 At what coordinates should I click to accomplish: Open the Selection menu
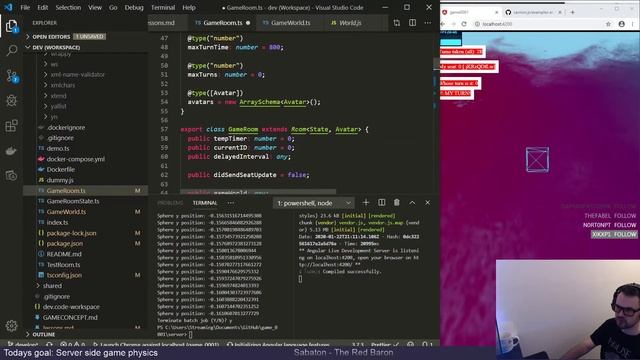tap(68, 7)
